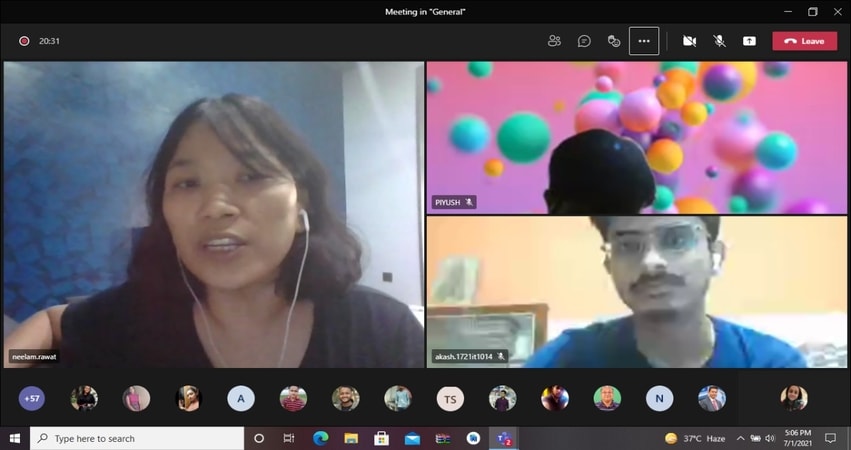
Task: Select PIYUSH's video tile
Action: coord(636,137)
